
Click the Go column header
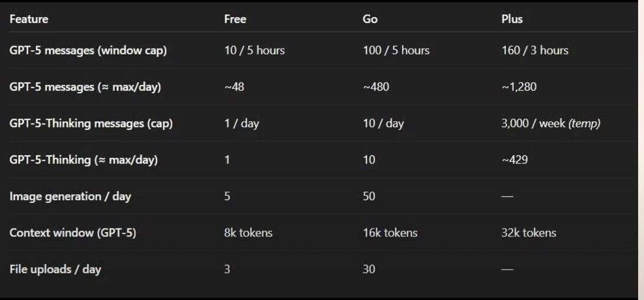point(370,19)
